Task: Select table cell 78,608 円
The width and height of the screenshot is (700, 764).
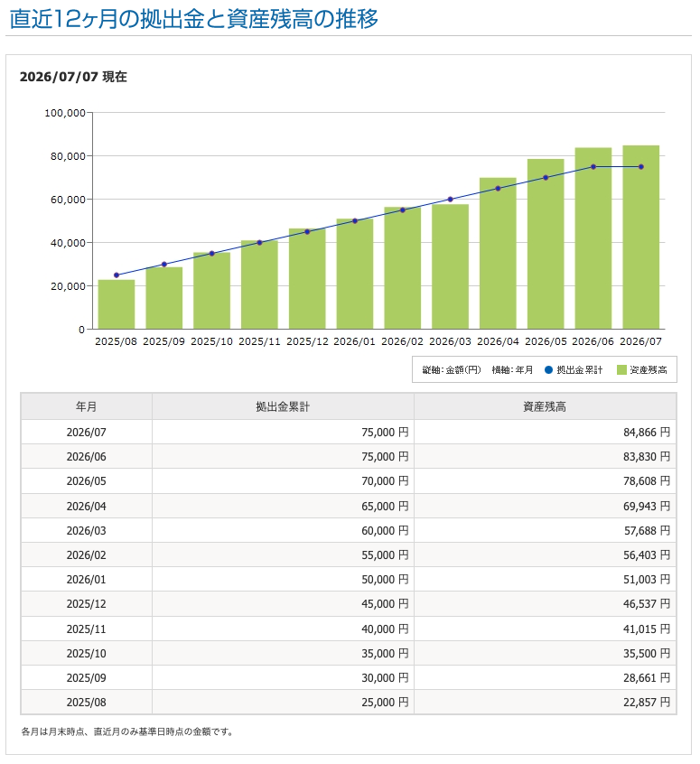Action: click(x=545, y=481)
